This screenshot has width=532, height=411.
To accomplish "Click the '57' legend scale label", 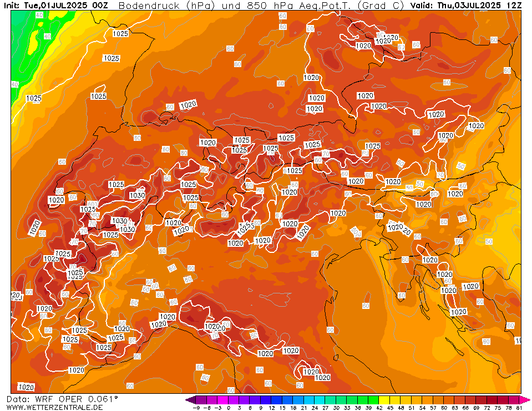I will [433, 408].
